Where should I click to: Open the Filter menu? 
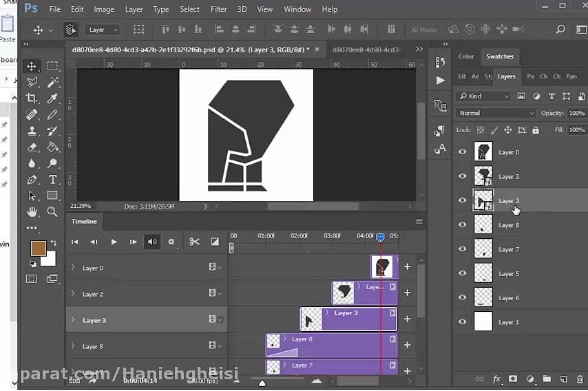coord(218,10)
